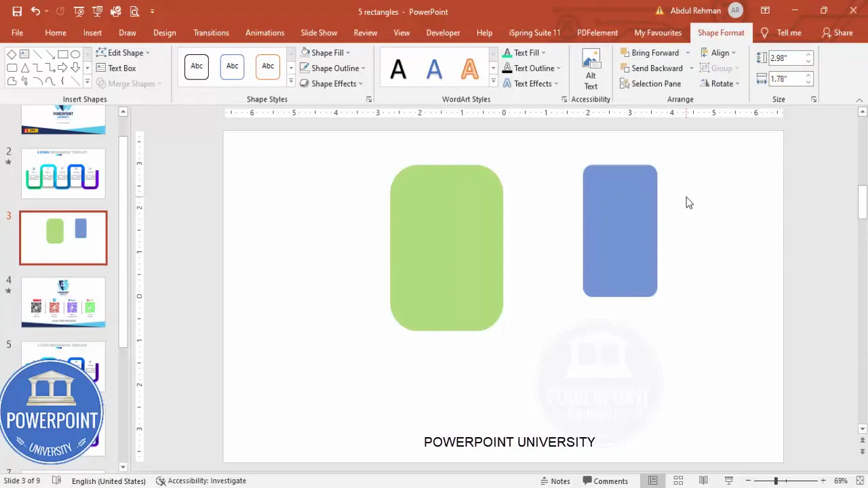Choose the down arrow shape in the gallery
The height and width of the screenshot is (488, 868).
pos(75,68)
